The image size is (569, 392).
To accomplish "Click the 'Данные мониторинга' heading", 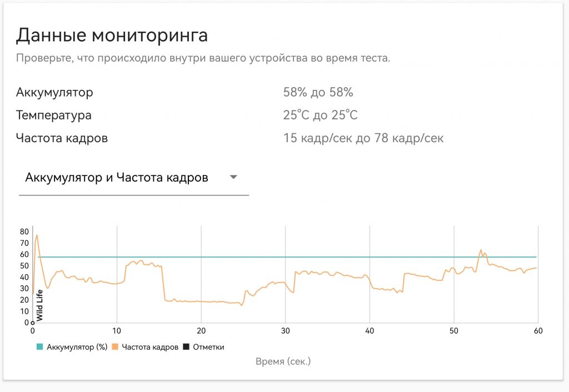I will pos(113,36).
